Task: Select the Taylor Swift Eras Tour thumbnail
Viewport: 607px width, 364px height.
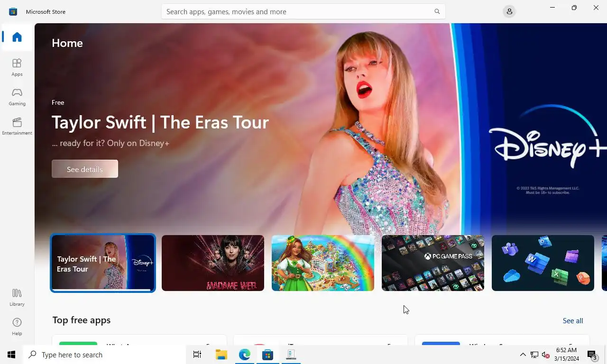Action: (103, 263)
